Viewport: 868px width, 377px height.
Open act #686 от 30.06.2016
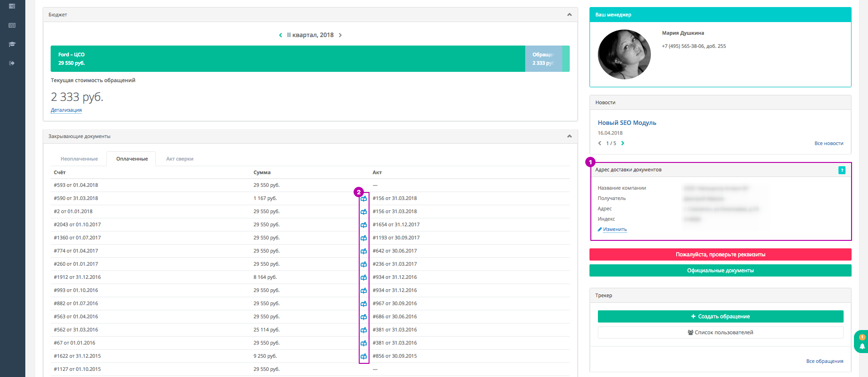coord(395,316)
